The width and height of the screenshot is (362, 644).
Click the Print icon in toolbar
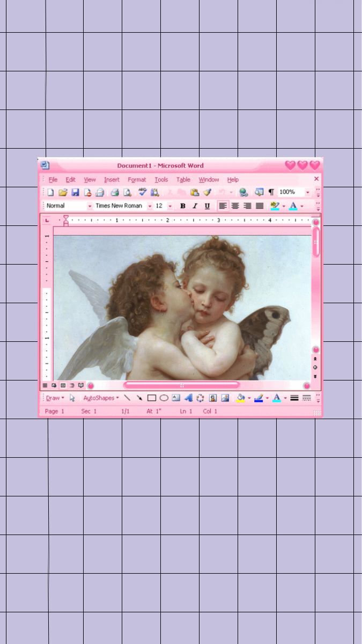[114, 192]
